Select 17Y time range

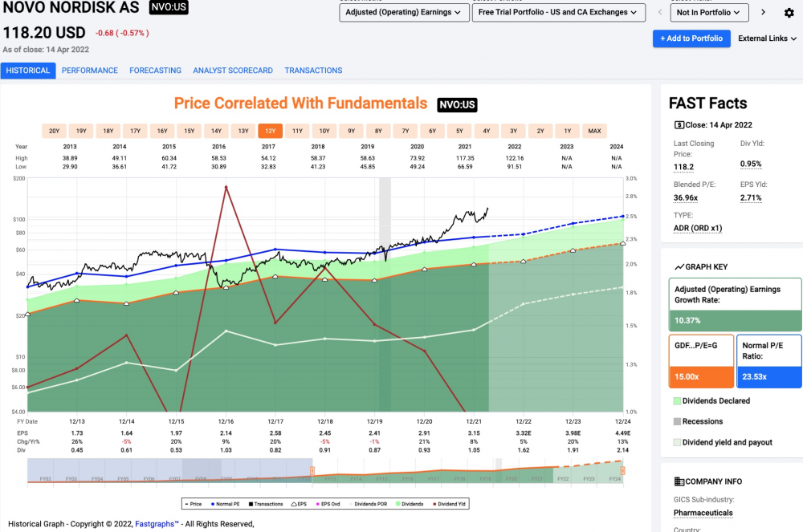pos(135,131)
